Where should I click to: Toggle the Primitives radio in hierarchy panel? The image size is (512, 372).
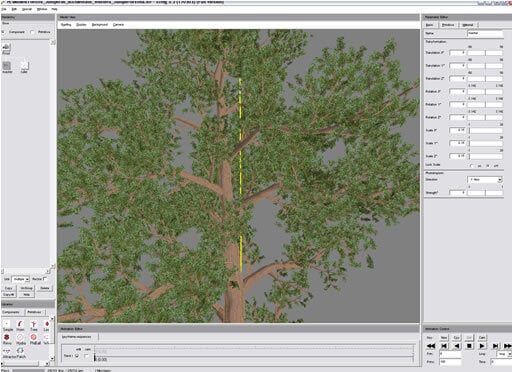click(32, 32)
